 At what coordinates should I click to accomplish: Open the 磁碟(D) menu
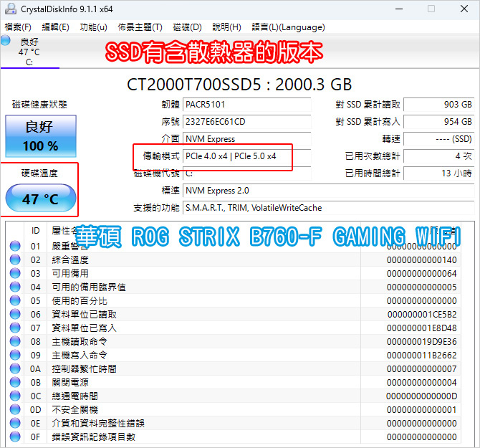[187, 27]
